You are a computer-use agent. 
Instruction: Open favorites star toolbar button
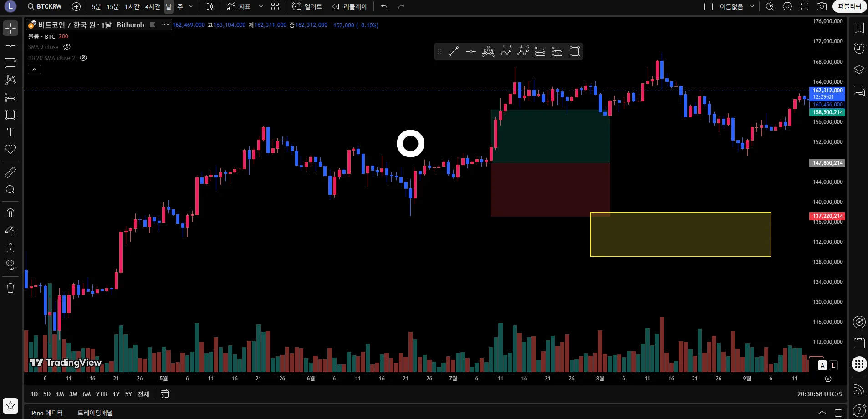click(x=10, y=405)
